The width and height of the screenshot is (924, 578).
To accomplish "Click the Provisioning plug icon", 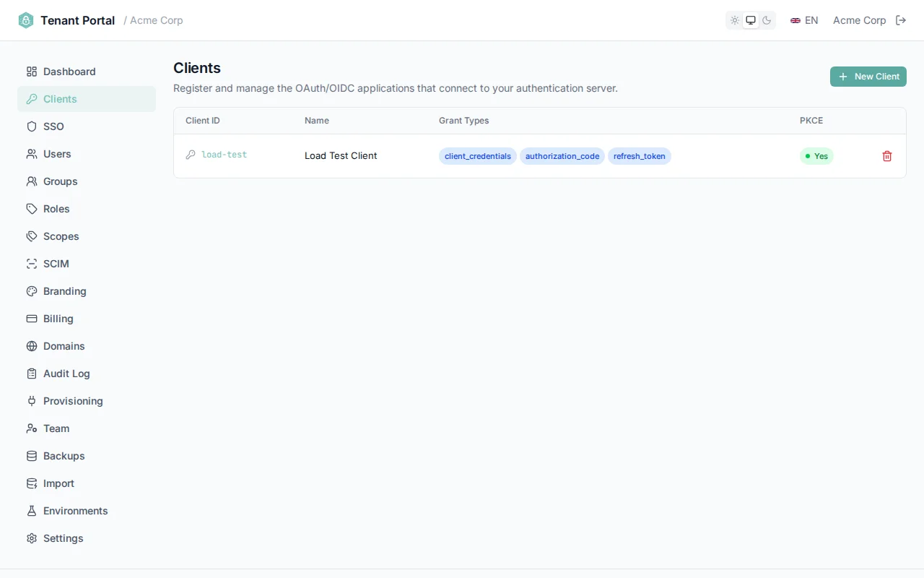I will coord(32,401).
